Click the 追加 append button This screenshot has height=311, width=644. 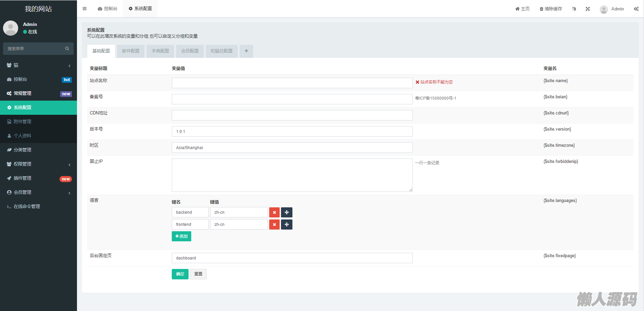click(x=182, y=236)
